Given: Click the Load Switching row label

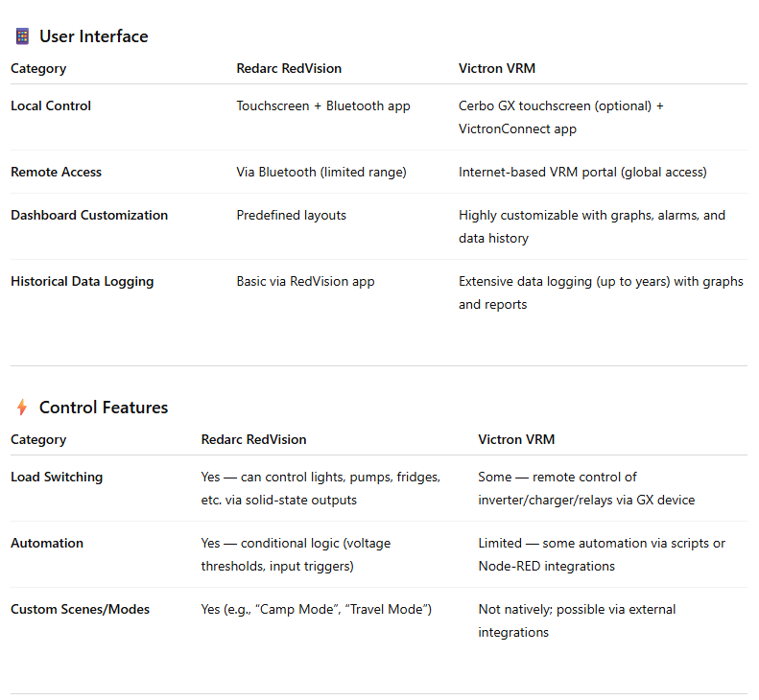Looking at the screenshot, I should point(57,477).
